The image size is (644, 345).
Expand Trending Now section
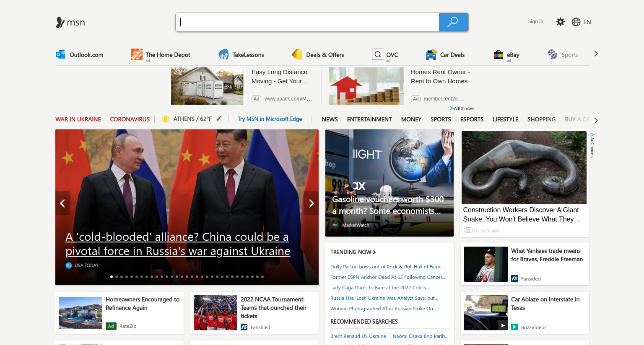click(353, 252)
